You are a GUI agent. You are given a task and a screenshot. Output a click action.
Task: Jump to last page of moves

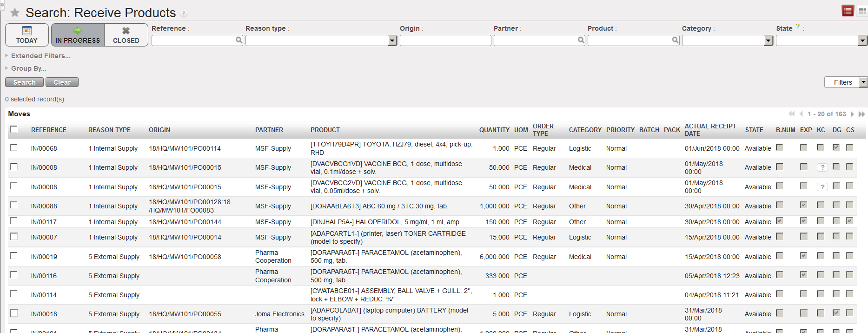(861, 114)
